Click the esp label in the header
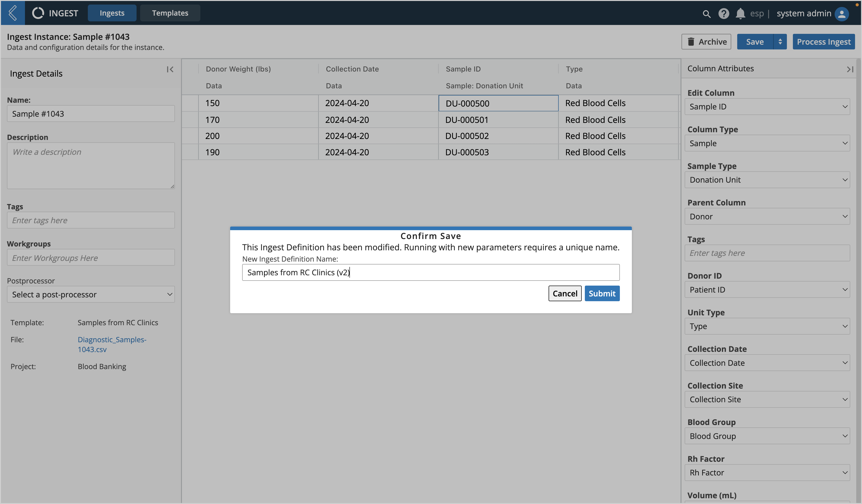862x504 pixels. click(x=756, y=14)
